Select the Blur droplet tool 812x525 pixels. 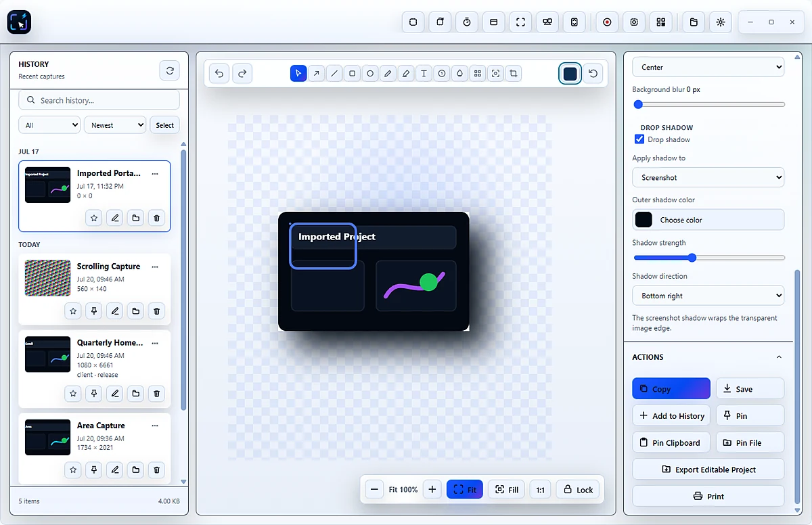(x=459, y=73)
